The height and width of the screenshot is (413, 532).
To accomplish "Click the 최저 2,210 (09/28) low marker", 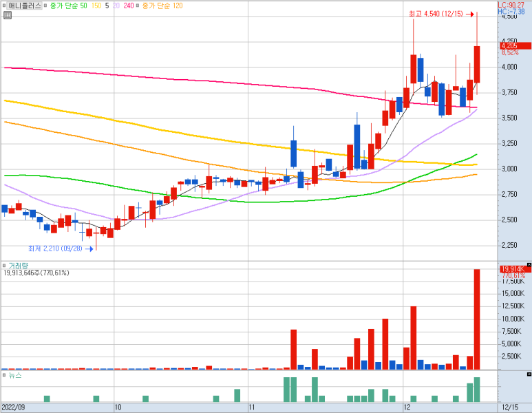I will point(61,248).
